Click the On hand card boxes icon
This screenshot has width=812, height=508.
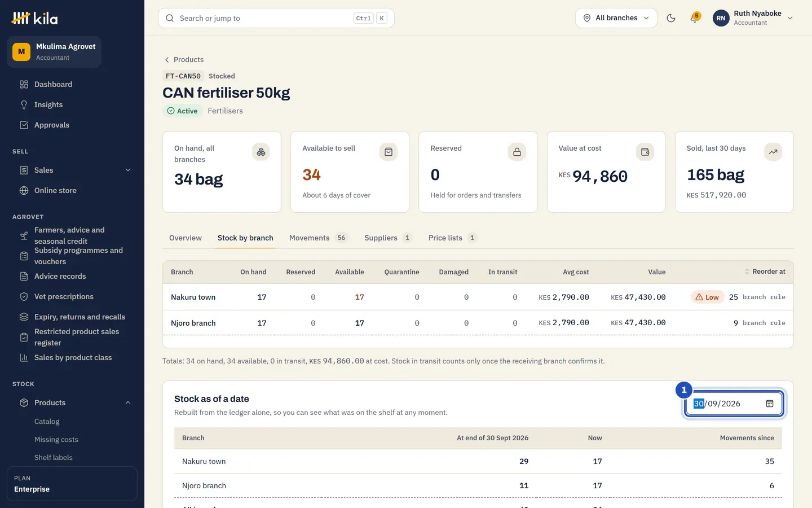(x=261, y=152)
